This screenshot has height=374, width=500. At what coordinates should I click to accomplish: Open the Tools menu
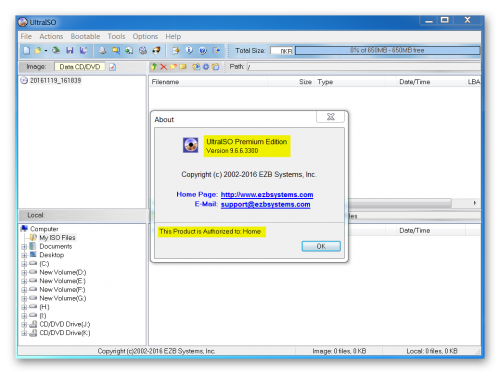click(116, 36)
